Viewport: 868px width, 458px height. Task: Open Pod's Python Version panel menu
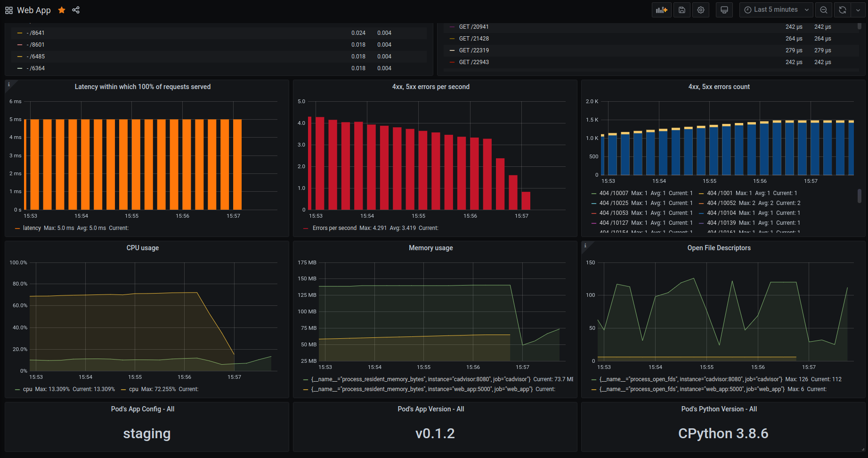coord(719,409)
